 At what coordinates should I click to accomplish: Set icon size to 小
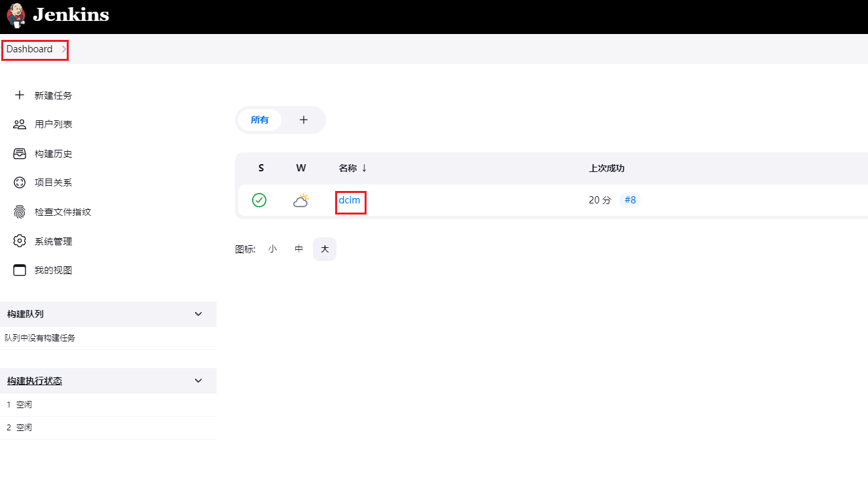(x=272, y=249)
